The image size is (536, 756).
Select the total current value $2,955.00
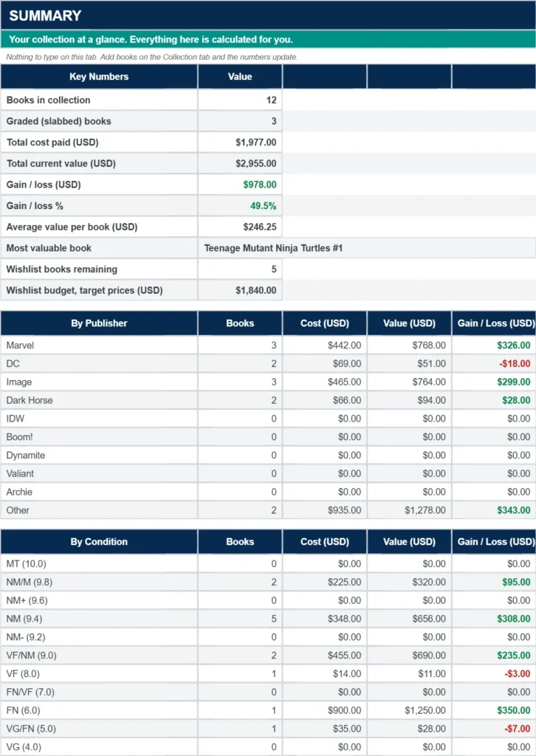(240, 163)
